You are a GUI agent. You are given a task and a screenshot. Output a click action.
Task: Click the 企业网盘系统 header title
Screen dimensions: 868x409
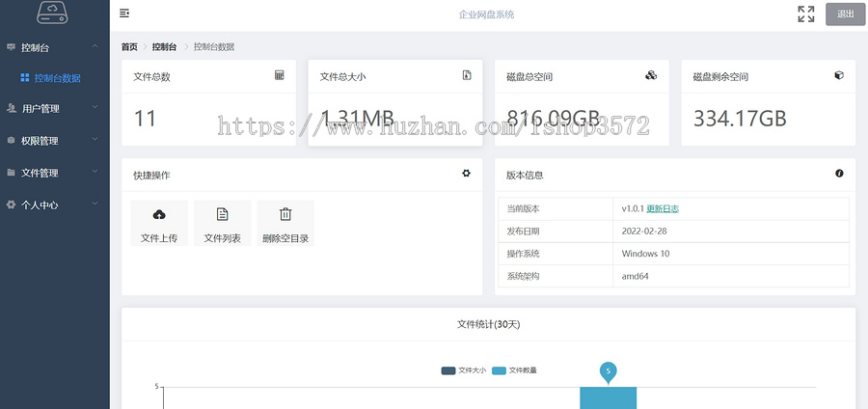[x=487, y=14]
